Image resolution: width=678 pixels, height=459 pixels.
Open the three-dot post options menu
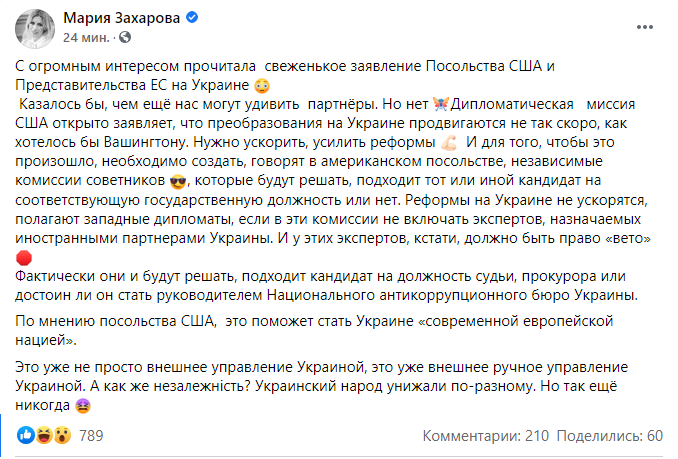pyautogui.click(x=644, y=27)
